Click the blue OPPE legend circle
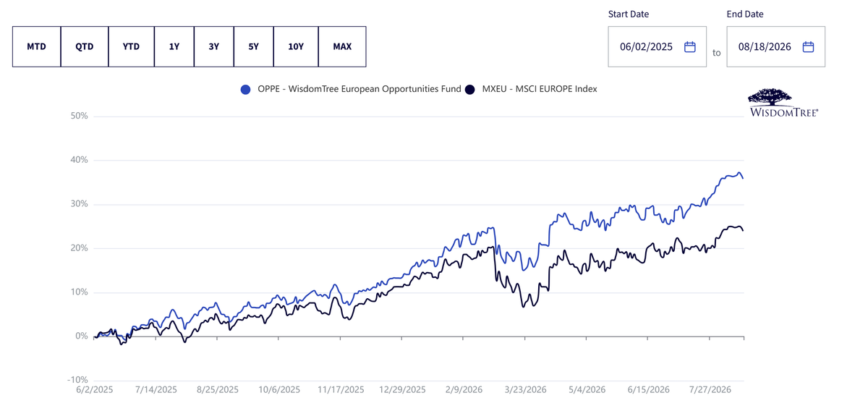The width and height of the screenshot is (868, 398). [246, 90]
